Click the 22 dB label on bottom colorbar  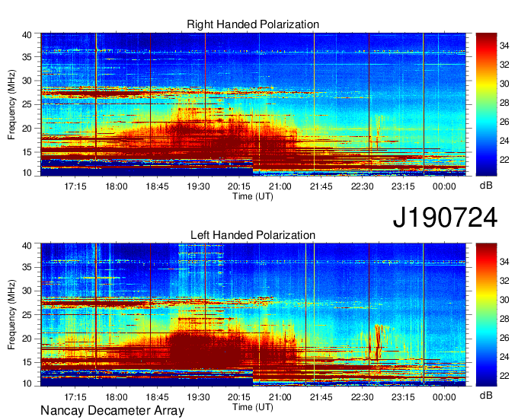point(504,376)
